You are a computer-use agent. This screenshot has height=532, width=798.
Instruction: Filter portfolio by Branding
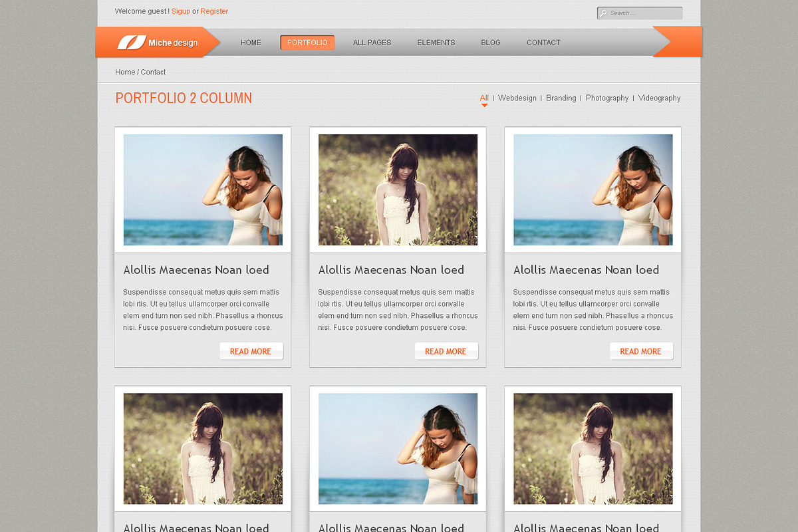(x=561, y=98)
